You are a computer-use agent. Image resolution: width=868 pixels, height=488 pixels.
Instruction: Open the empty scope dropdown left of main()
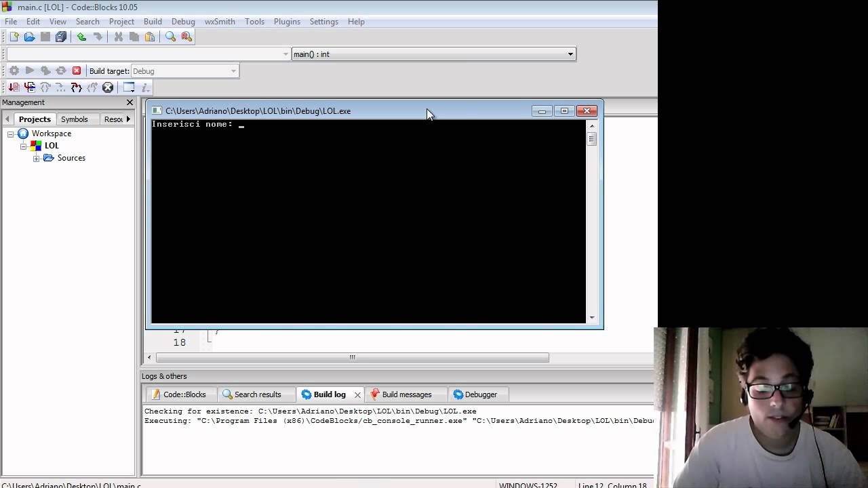[149, 54]
